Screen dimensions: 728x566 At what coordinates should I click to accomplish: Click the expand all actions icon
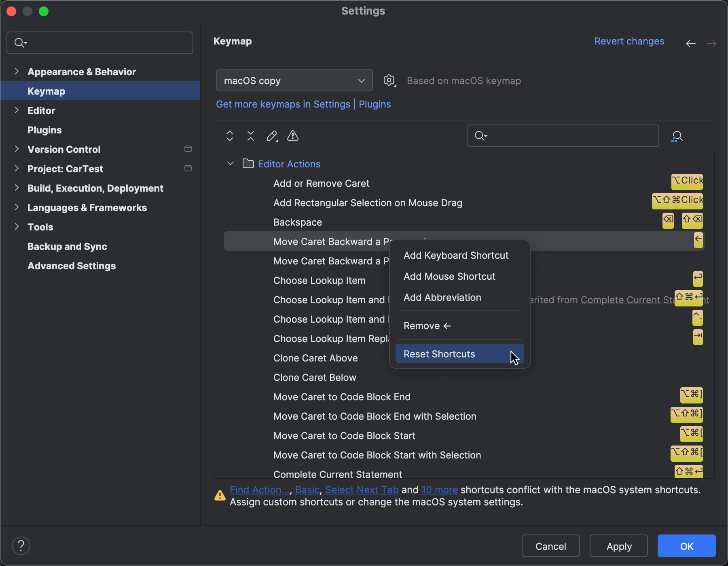229,136
